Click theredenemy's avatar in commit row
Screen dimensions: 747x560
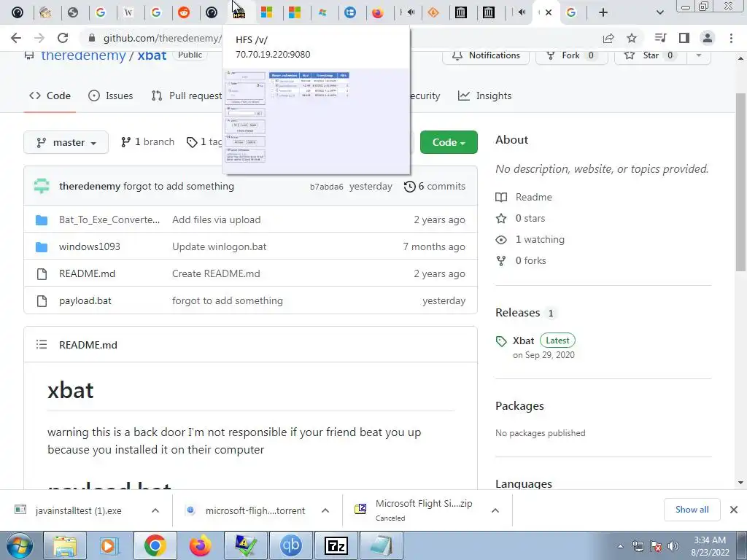(42, 186)
